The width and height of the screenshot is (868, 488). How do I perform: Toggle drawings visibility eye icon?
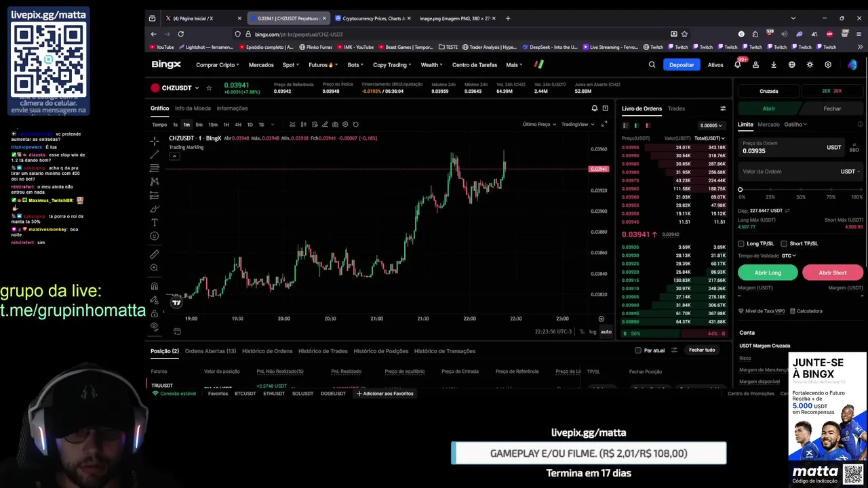pos(155,327)
